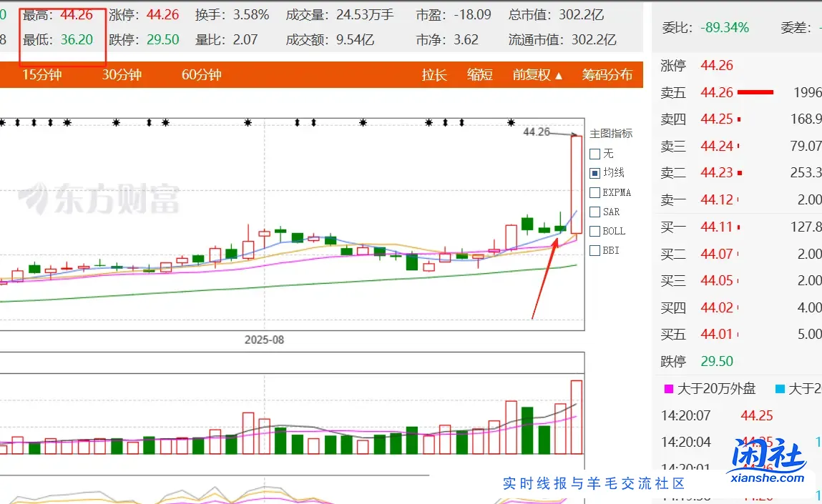Enable the EXPMA indicator checkbox
The width and height of the screenshot is (822, 504).
[x=595, y=192]
